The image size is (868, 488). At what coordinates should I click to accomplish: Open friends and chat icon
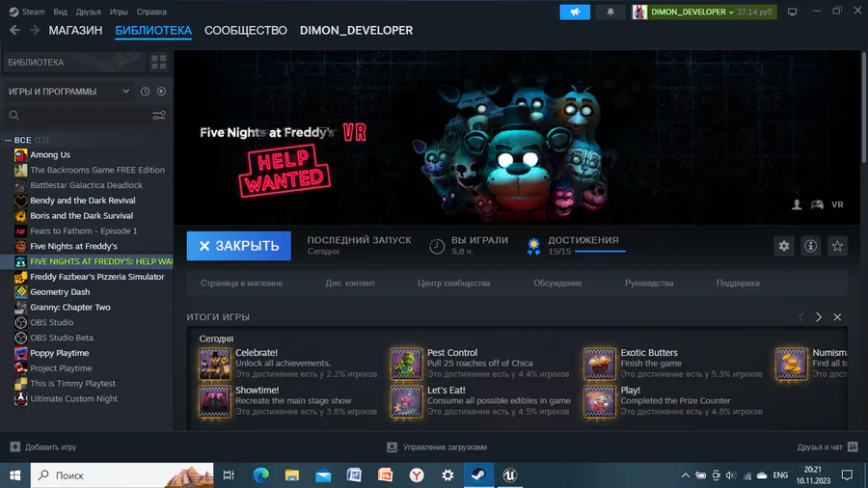[x=853, y=447]
